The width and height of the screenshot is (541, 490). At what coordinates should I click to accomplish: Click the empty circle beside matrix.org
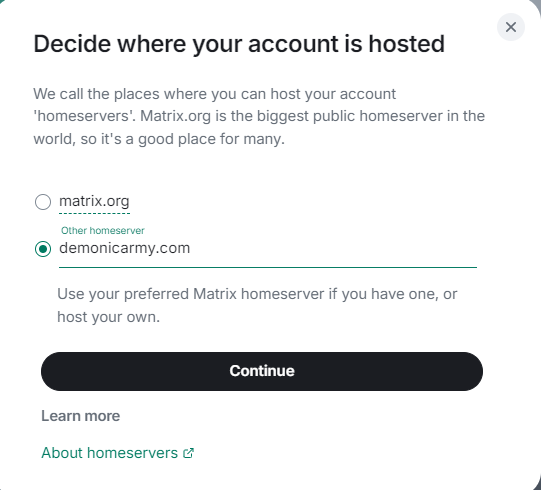(x=43, y=202)
